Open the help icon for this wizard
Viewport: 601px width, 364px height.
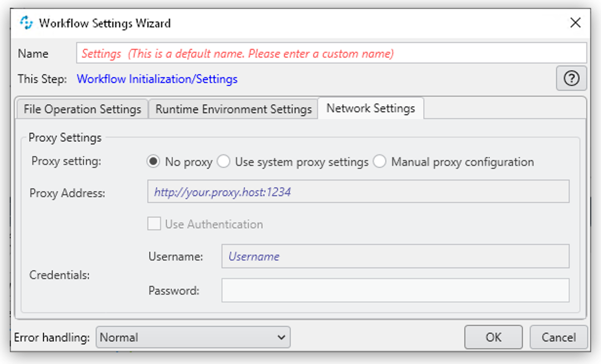(571, 78)
